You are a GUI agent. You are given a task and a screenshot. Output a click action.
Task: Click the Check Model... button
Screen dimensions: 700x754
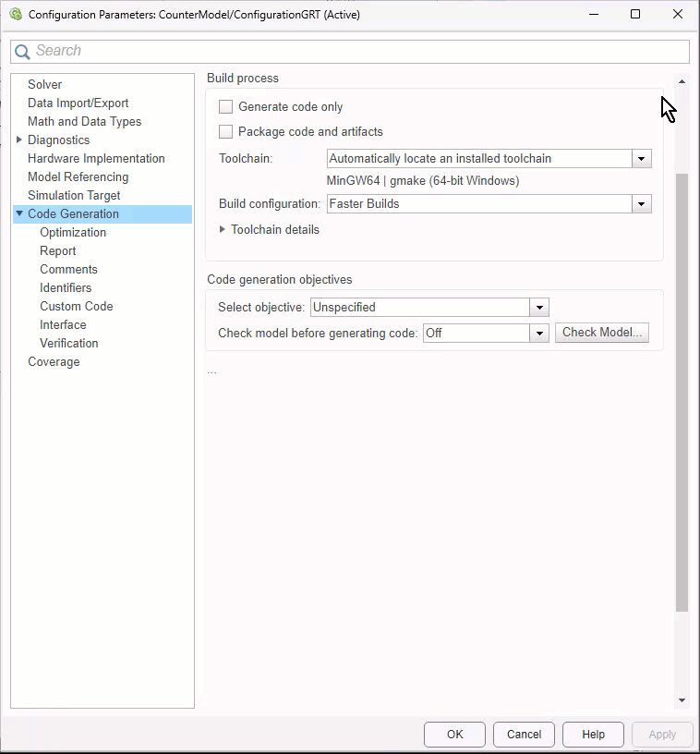coord(601,333)
